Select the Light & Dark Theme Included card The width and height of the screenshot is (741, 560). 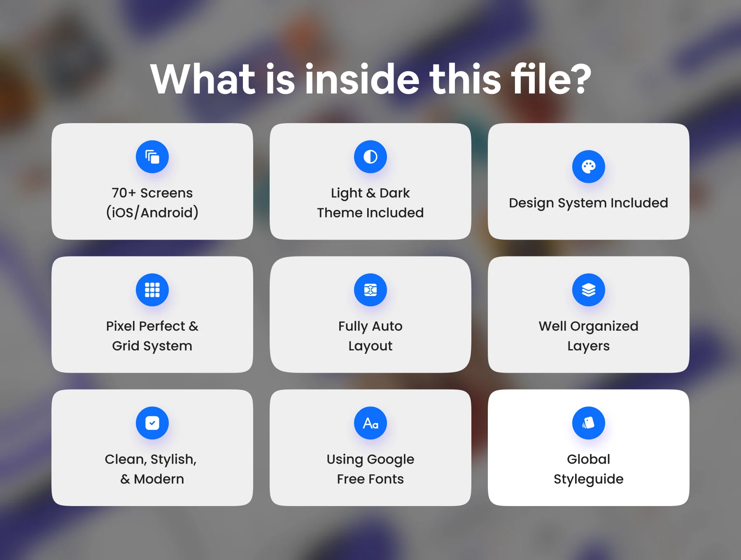(x=370, y=181)
